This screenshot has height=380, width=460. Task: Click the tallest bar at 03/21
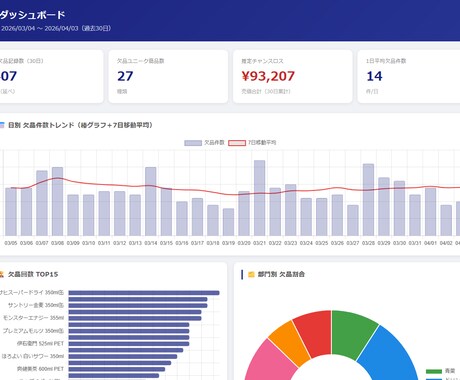pyautogui.click(x=260, y=198)
